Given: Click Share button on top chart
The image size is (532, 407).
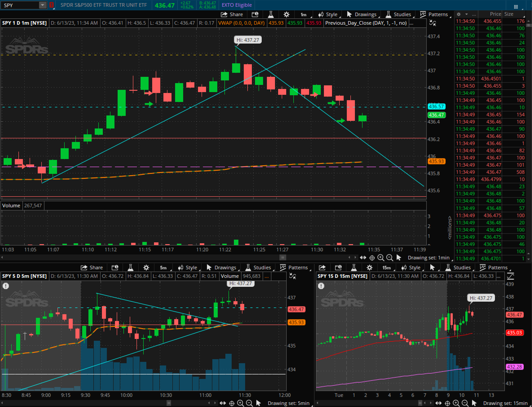Looking at the screenshot, I should 232,15.
